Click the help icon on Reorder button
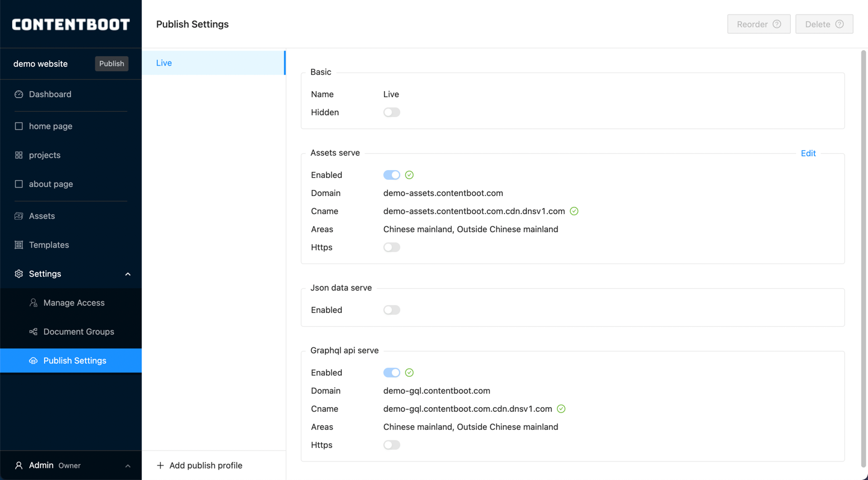 coord(777,24)
